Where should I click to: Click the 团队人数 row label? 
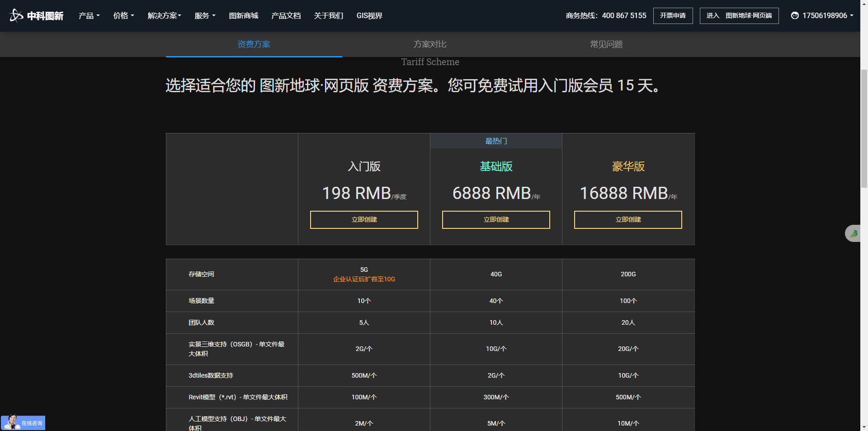(201, 322)
